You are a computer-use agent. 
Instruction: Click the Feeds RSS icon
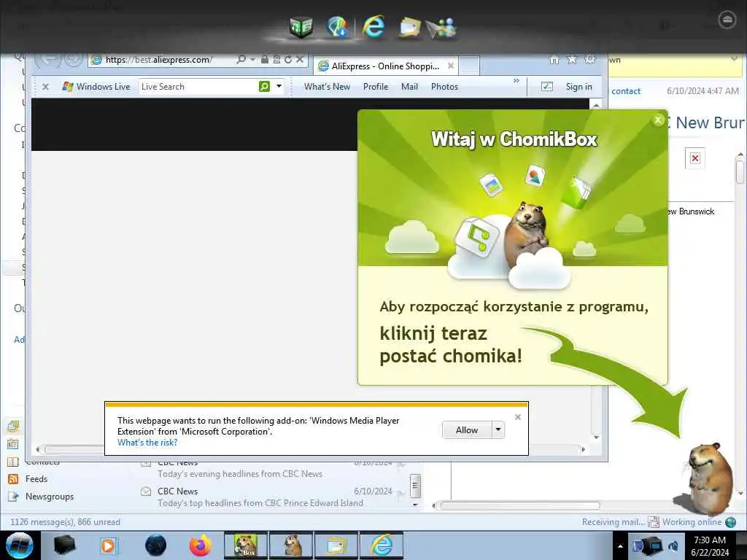(x=13, y=479)
